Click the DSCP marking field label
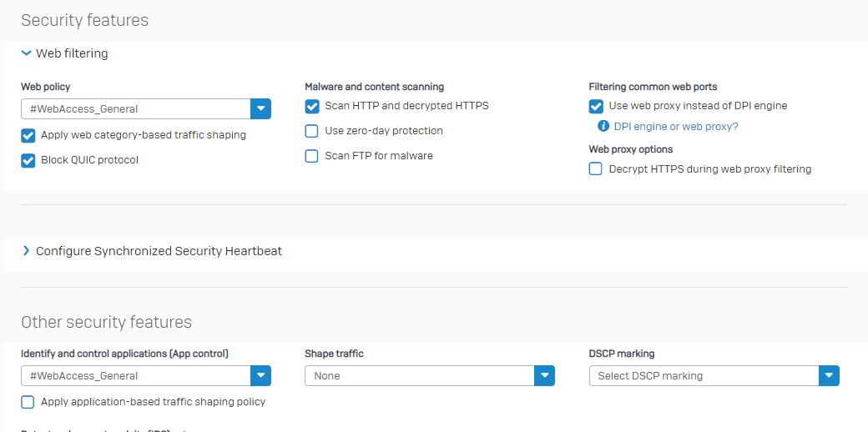Screen dimensions: 868x432 621,354
